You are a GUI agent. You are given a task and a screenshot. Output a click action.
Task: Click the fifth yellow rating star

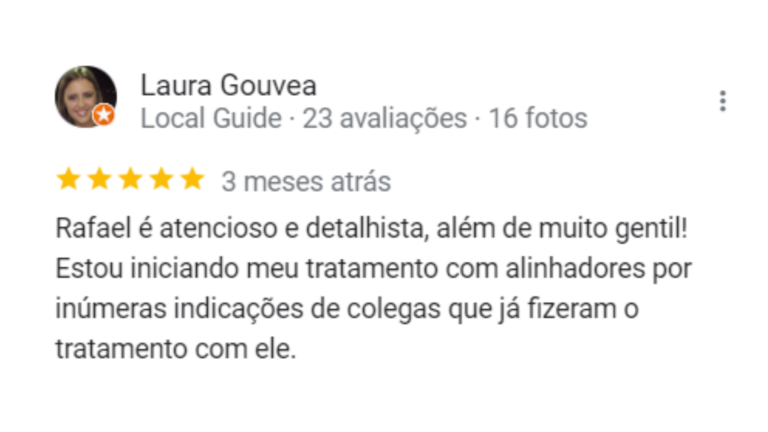click(x=192, y=179)
